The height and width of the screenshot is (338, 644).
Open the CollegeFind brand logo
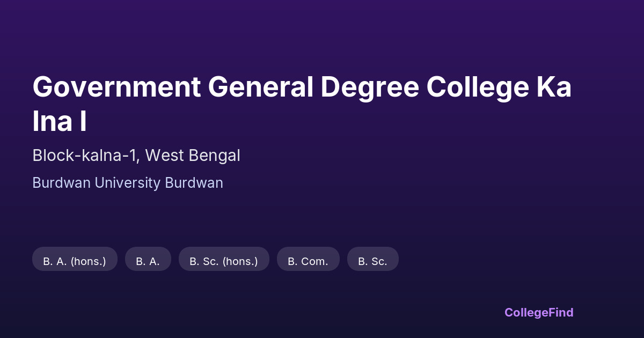[x=539, y=312]
